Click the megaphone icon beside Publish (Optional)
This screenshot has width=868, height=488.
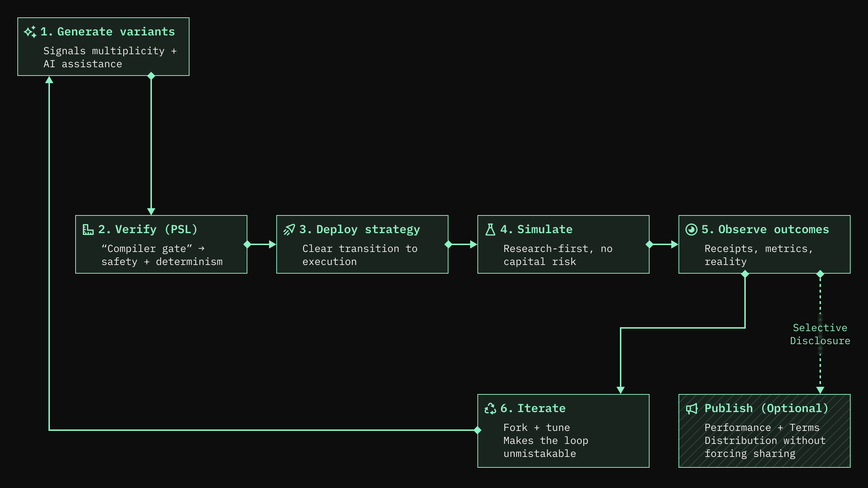[692, 408]
